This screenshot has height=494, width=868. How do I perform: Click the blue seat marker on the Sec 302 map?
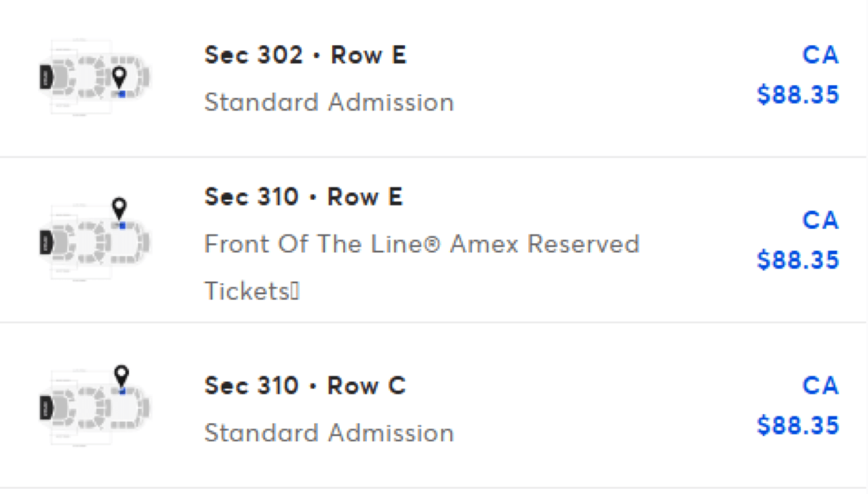[122, 94]
